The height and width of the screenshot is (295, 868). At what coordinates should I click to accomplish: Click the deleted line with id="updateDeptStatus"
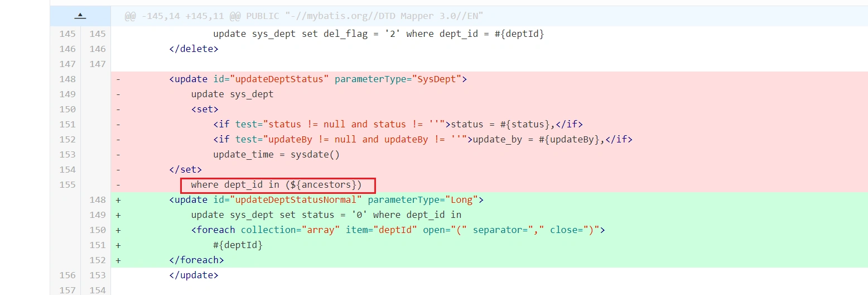tap(317, 79)
